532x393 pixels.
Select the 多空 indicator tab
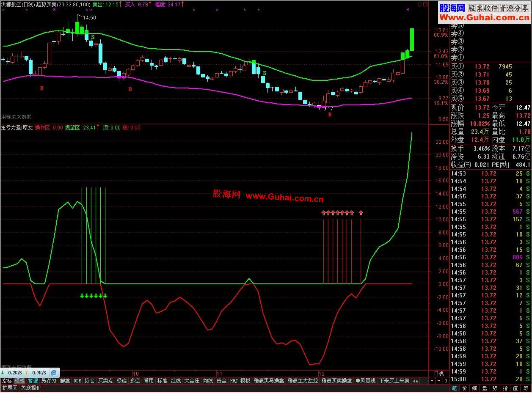[x=135, y=381]
